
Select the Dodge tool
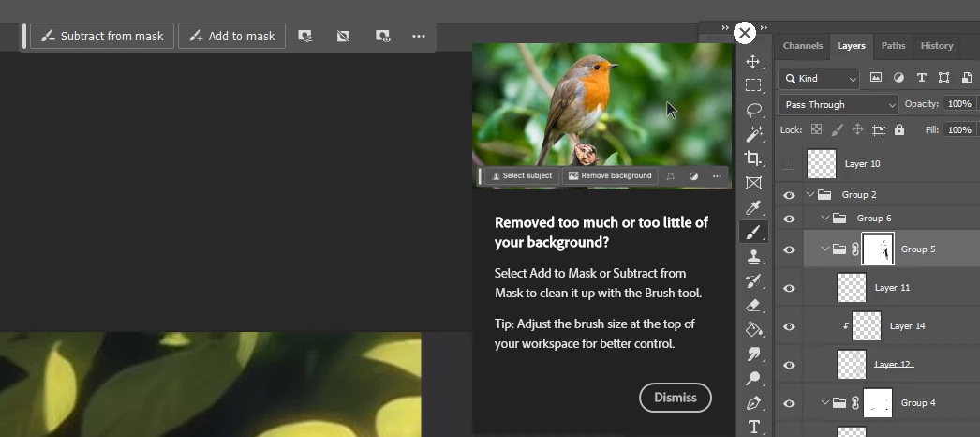click(x=754, y=378)
